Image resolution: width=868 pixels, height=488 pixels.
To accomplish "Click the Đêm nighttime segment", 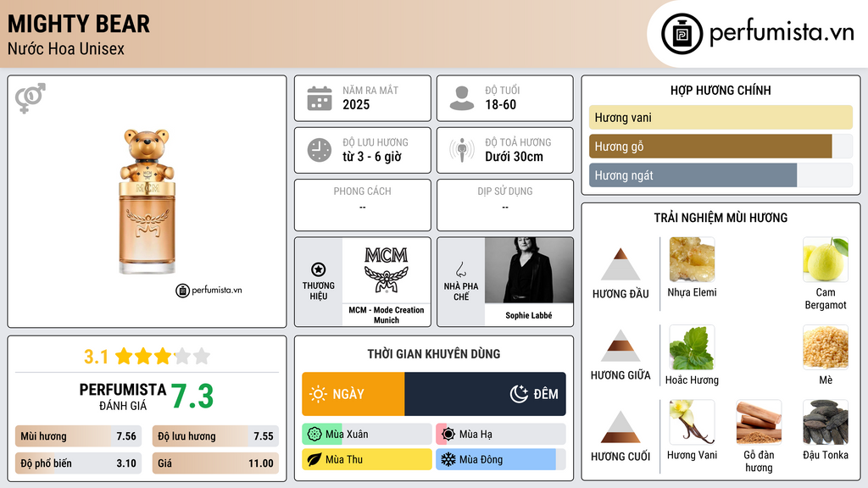I will [x=486, y=394].
